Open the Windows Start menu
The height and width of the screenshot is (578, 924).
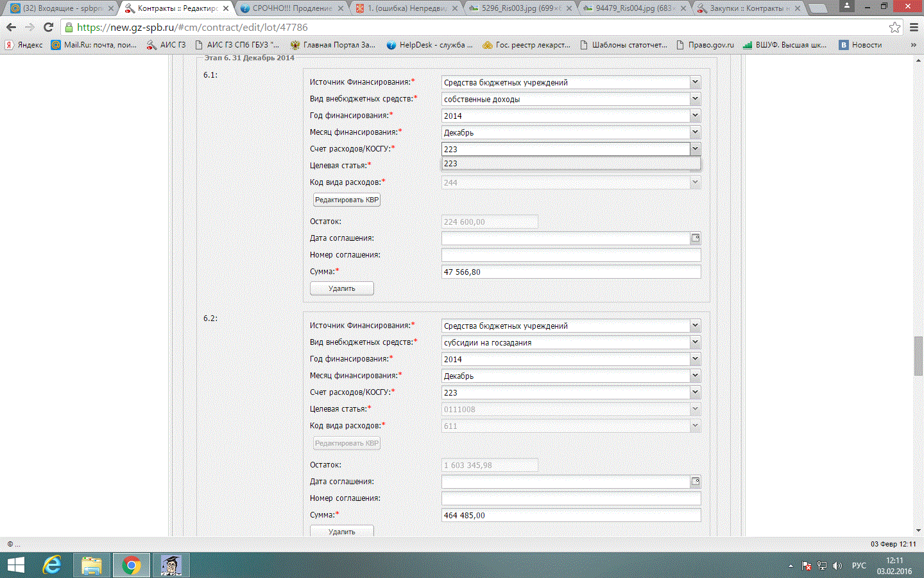pos(15,565)
